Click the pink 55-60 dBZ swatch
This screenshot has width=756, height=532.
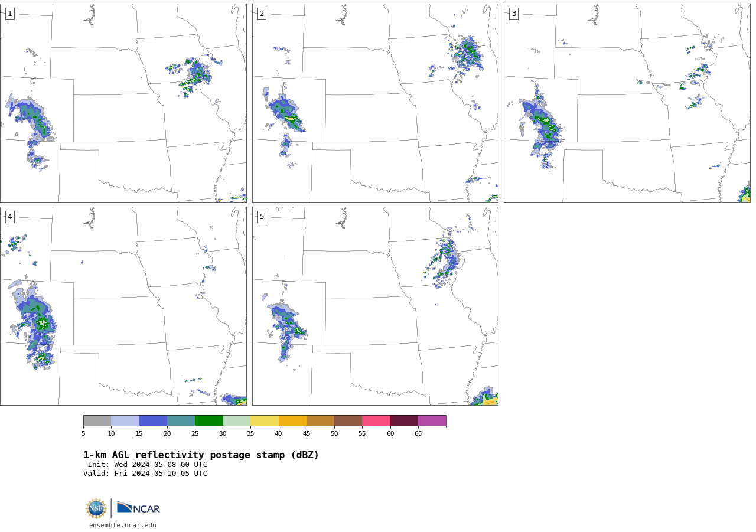coord(376,420)
